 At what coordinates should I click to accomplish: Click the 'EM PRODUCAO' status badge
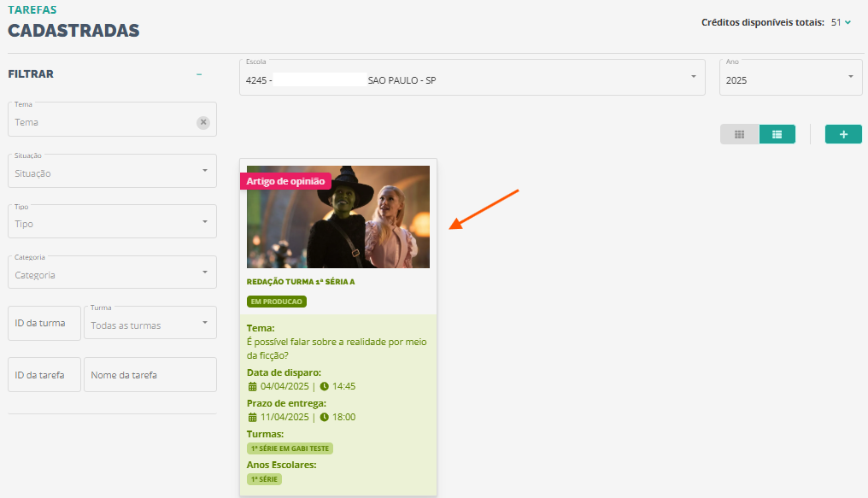click(x=277, y=302)
